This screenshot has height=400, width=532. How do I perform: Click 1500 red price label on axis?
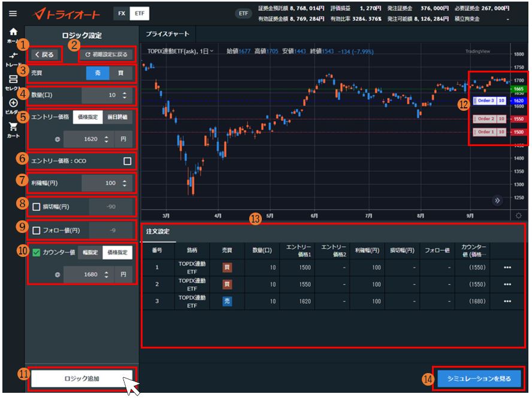click(x=518, y=132)
